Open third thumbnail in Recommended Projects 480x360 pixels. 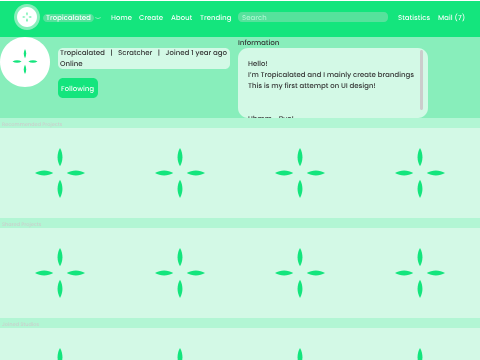300,173
